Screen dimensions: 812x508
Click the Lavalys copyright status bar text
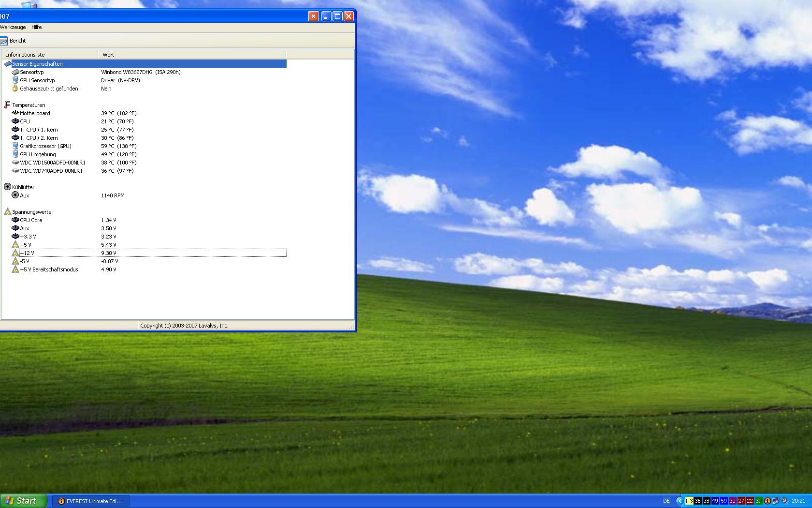click(184, 326)
